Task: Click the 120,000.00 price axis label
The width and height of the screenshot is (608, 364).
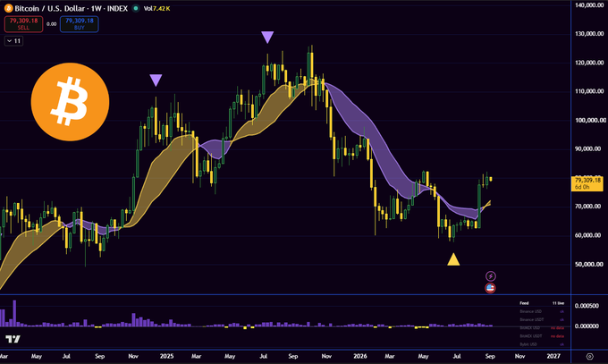Action: [589, 63]
